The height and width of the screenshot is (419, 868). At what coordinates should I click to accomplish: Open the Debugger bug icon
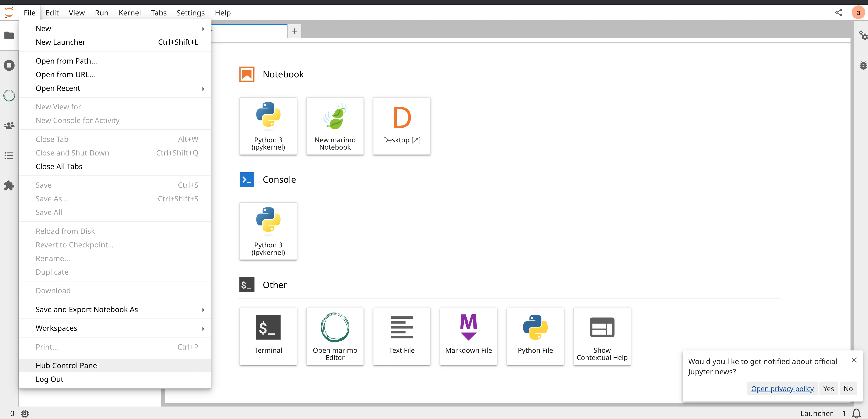point(863,65)
